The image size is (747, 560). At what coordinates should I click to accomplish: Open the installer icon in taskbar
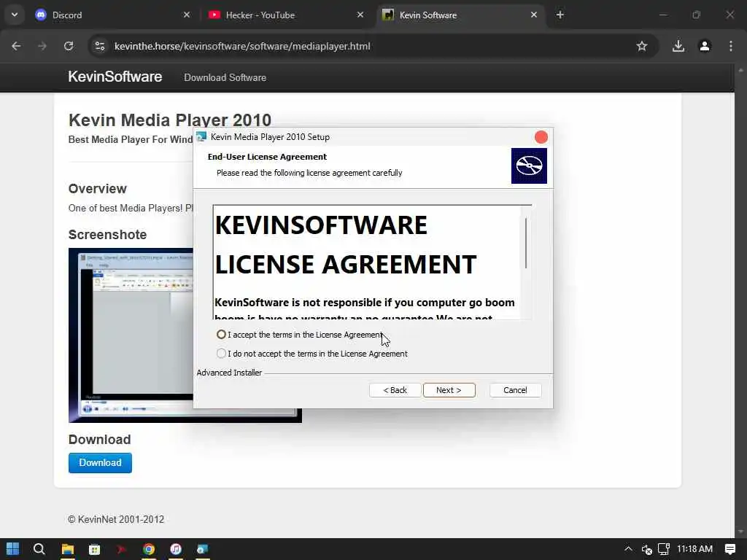pyautogui.click(x=203, y=549)
